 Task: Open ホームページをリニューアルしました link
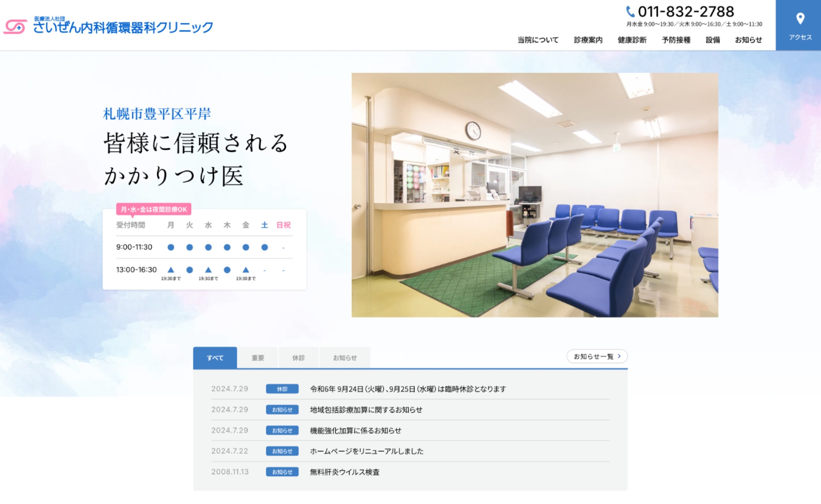[x=366, y=451]
